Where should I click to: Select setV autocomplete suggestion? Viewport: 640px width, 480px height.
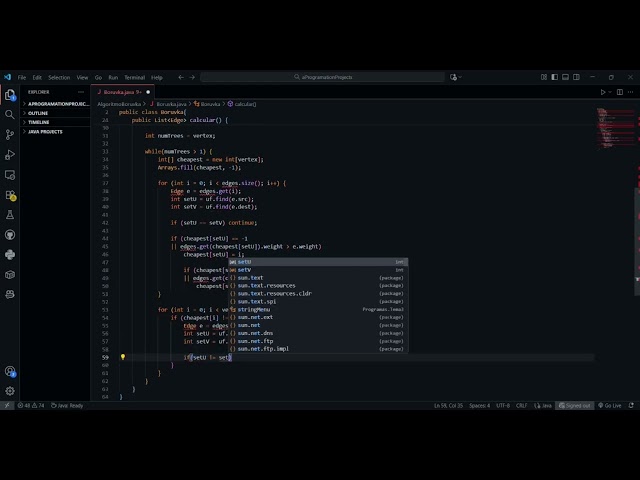318,270
